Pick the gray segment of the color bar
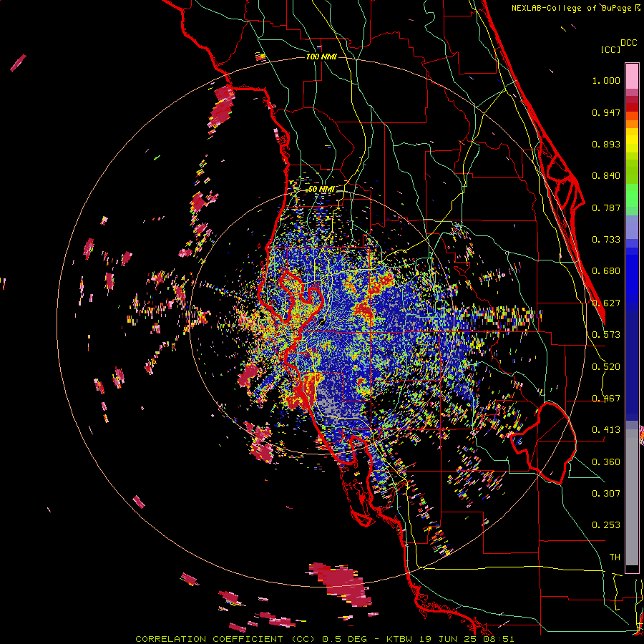This screenshot has height=644, width=644. [x=632, y=497]
